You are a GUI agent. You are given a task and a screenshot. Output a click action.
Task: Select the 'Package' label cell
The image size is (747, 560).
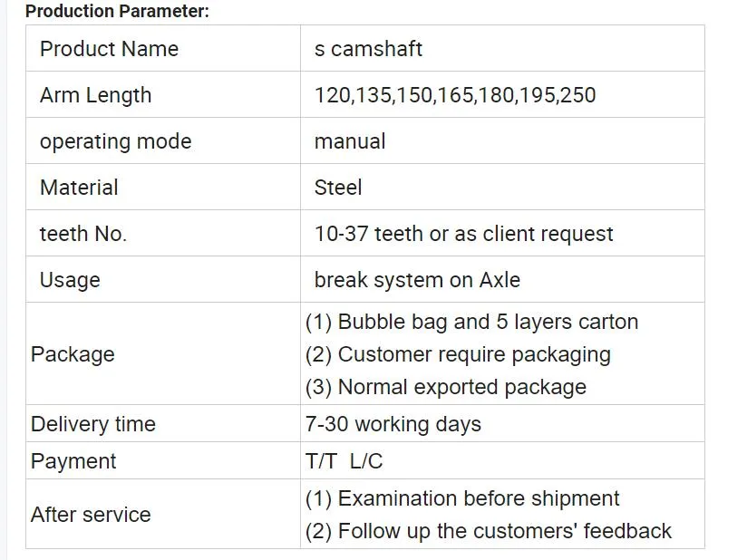pyautogui.click(x=73, y=354)
